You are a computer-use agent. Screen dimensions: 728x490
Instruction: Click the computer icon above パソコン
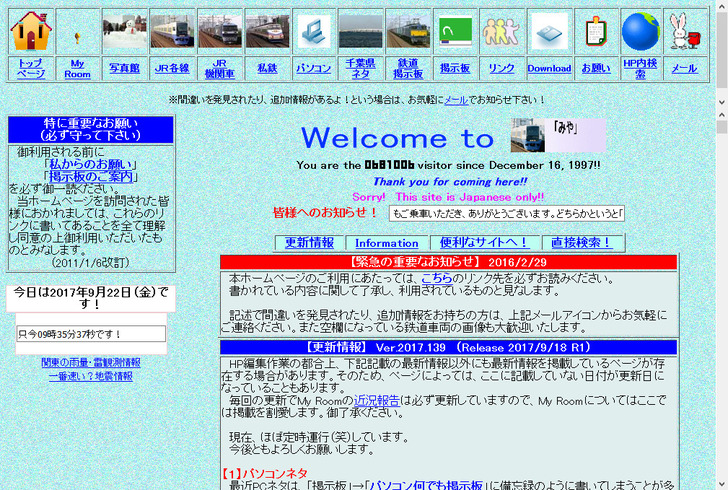[313, 31]
